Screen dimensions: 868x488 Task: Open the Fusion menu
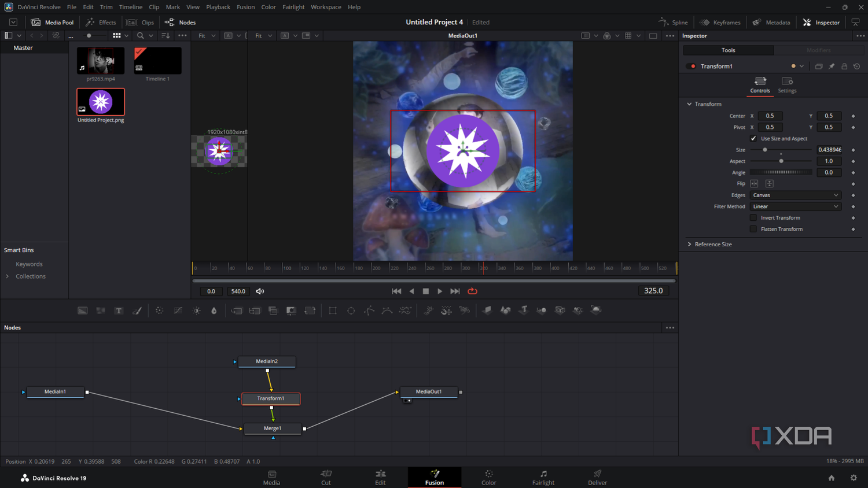click(245, 7)
